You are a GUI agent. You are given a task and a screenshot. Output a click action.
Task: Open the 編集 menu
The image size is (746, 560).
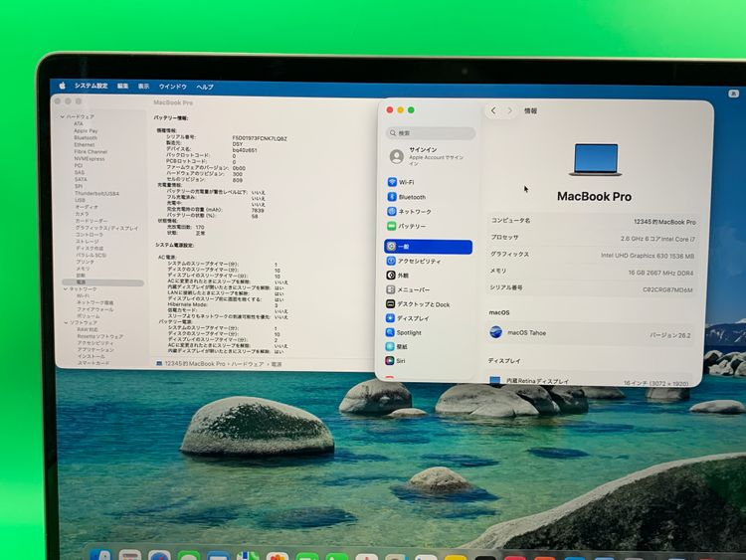click(122, 87)
